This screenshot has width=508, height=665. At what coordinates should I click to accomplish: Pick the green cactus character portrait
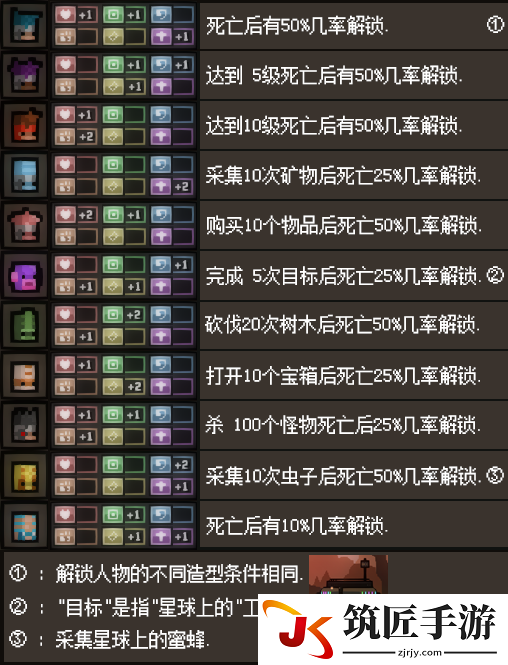[x=25, y=326]
